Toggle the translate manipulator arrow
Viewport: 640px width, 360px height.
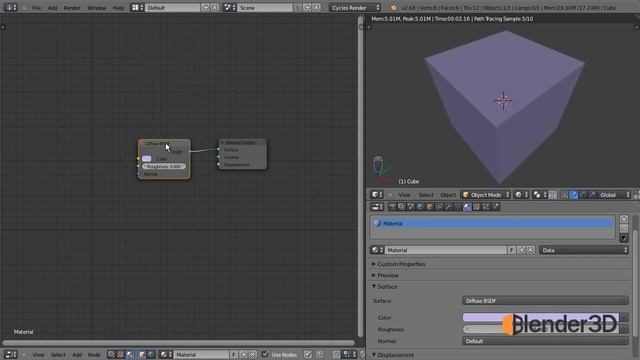coord(573,195)
